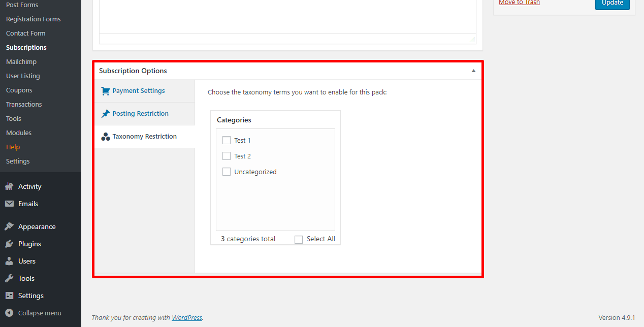Click the Tools wrench icon
Screen dimensions: 644x327
pos(9,278)
